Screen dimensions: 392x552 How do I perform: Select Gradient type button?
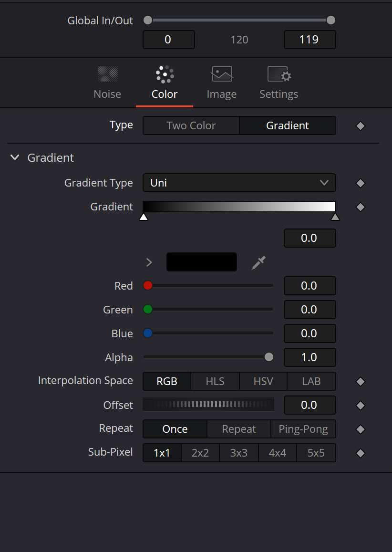coord(288,125)
